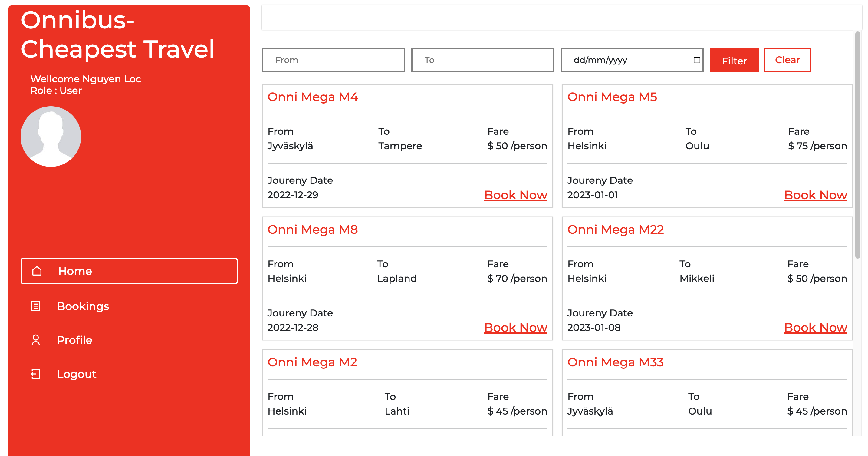Book Now for Onni Mega M22
Screen dimensions: 868x456
(815, 327)
